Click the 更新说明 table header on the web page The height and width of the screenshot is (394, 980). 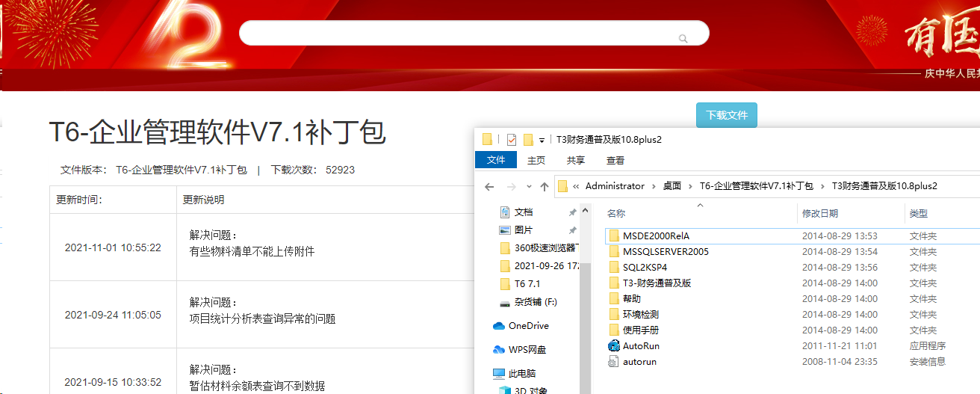coord(203,200)
